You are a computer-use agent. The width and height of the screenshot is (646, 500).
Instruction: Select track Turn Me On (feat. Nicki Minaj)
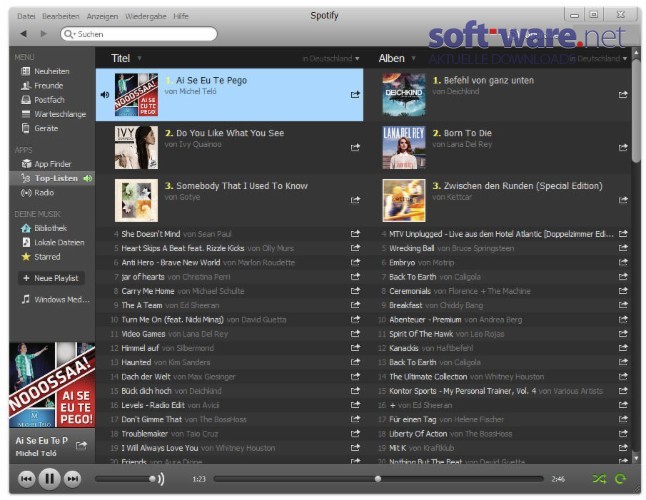pyautogui.click(x=229, y=320)
